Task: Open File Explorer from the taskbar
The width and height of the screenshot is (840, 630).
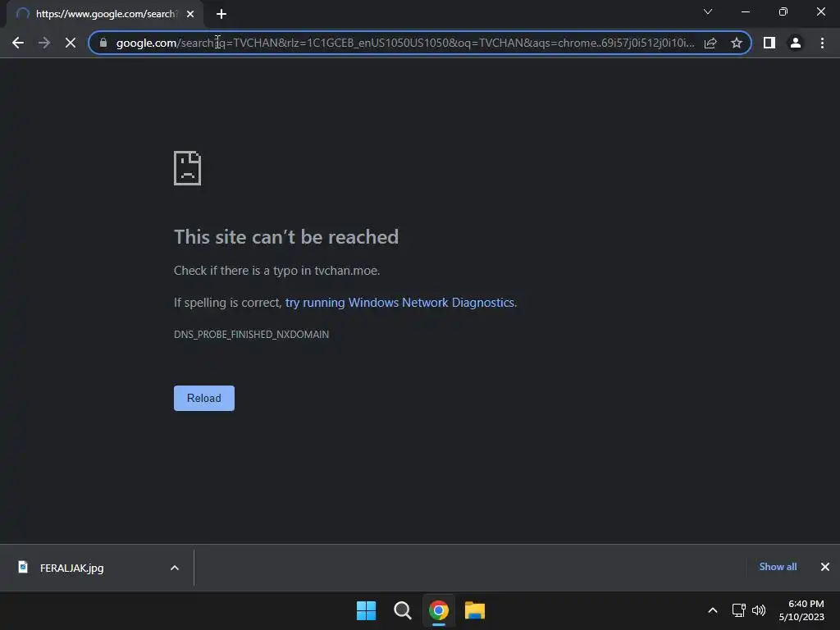Action: pyautogui.click(x=475, y=610)
